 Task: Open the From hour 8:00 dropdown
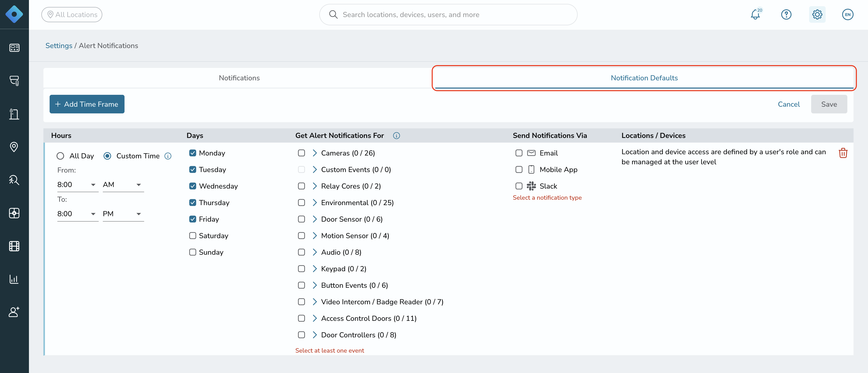coord(78,185)
